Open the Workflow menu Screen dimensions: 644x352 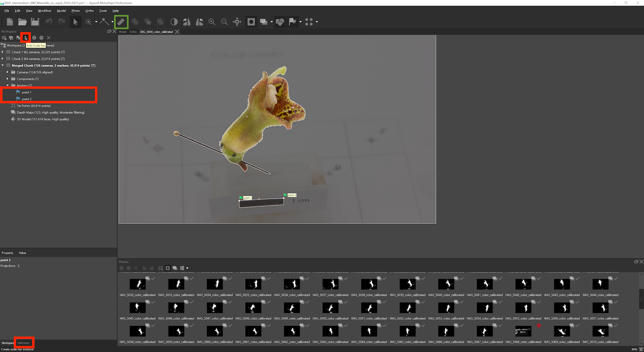tap(44, 11)
